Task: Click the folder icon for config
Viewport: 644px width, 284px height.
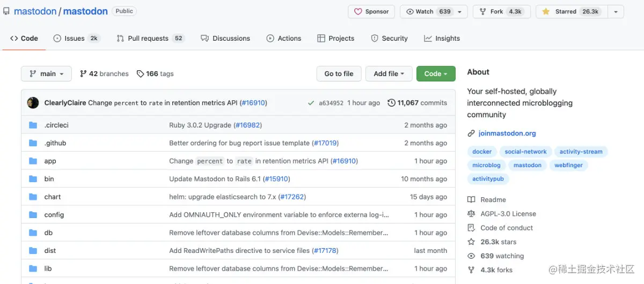Action: [33, 215]
